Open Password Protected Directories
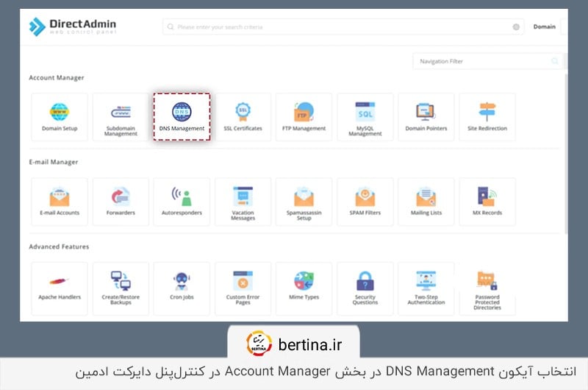 pos(487,288)
